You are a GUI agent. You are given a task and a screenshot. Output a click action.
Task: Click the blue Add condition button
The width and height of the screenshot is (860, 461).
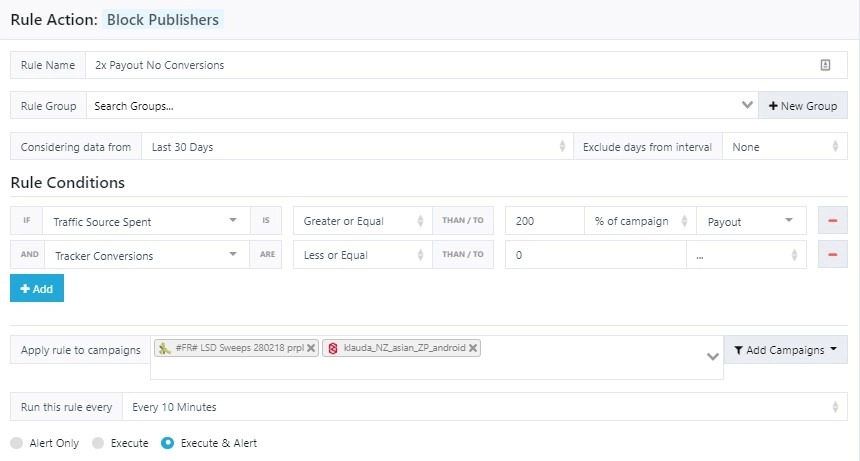pyautogui.click(x=37, y=288)
